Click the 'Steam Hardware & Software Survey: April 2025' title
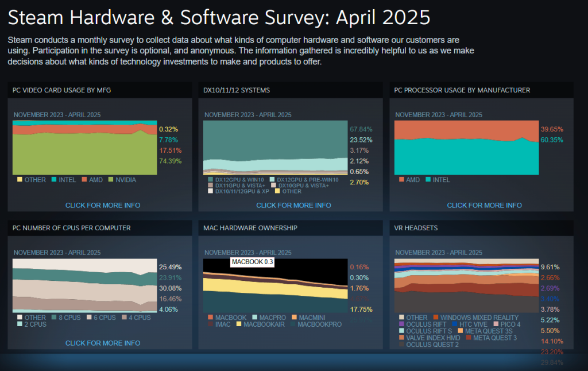This screenshot has height=371, width=588. 219,17
